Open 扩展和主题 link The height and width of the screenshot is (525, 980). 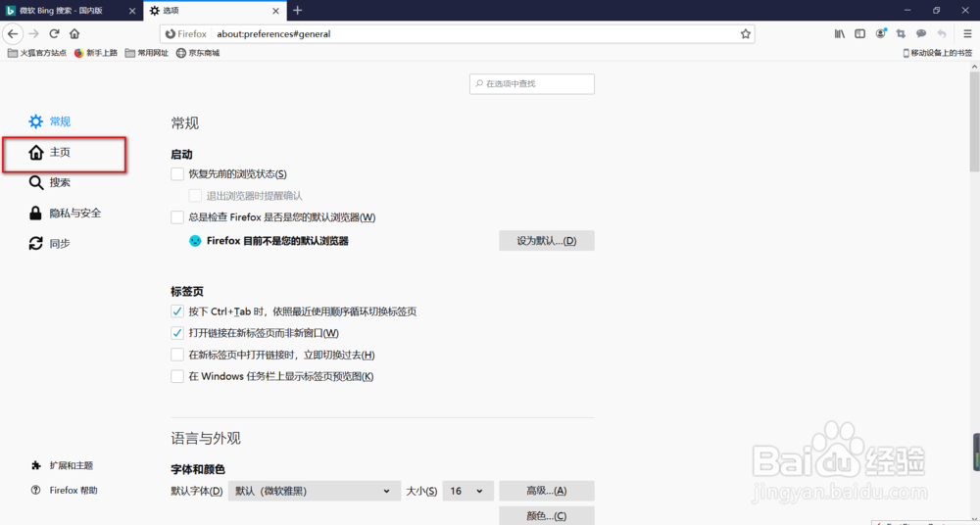[63, 465]
